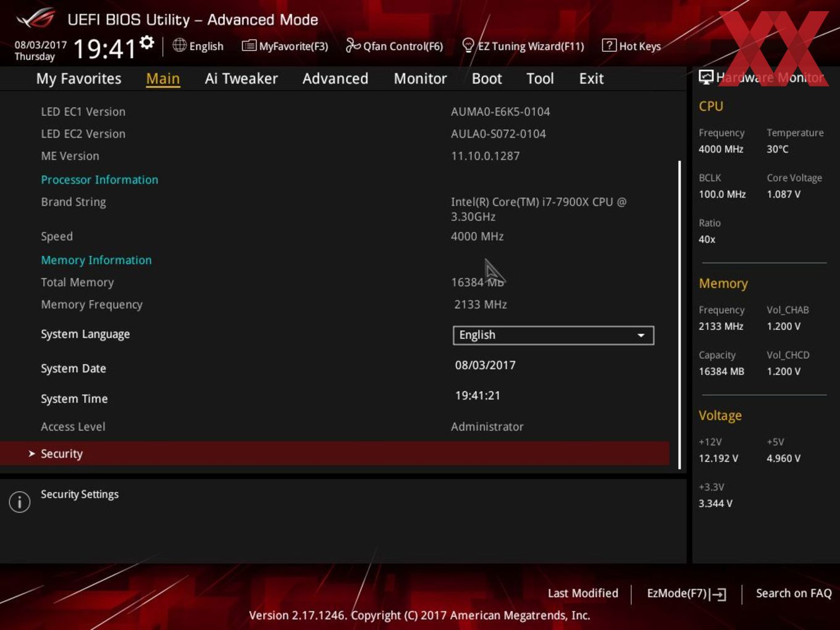Click the main panel vertical scrollbar
This screenshot has height=630, width=840.
tap(679, 315)
